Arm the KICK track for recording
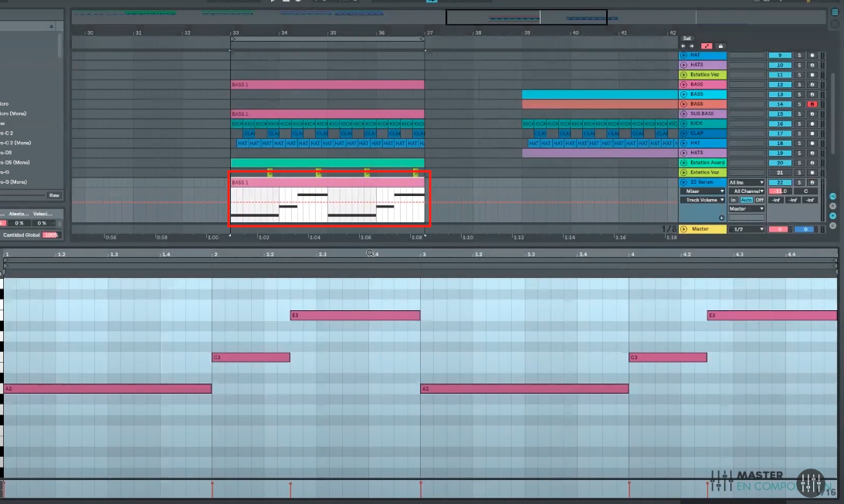Viewport: 844px width, 504px height. (x=812, y=123)
